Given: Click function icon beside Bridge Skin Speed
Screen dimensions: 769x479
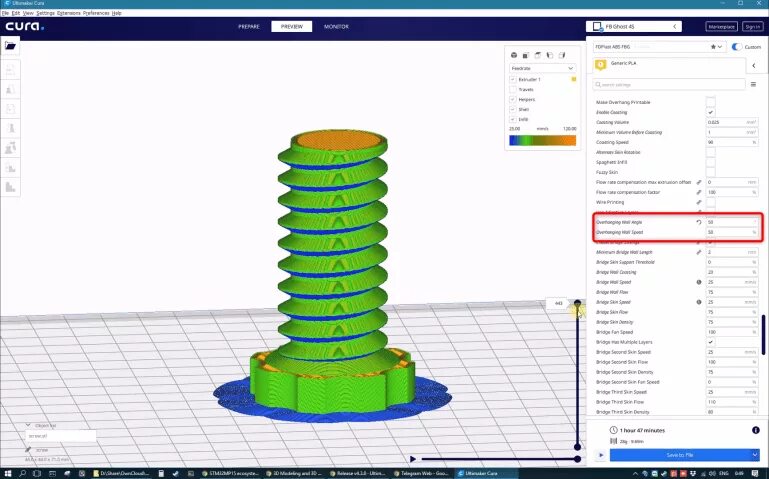Looking at the screenshot, I should pos(698,302).
